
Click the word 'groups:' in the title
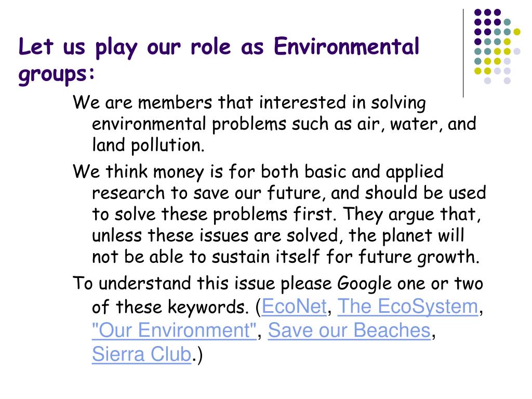(x=56, y=74)
